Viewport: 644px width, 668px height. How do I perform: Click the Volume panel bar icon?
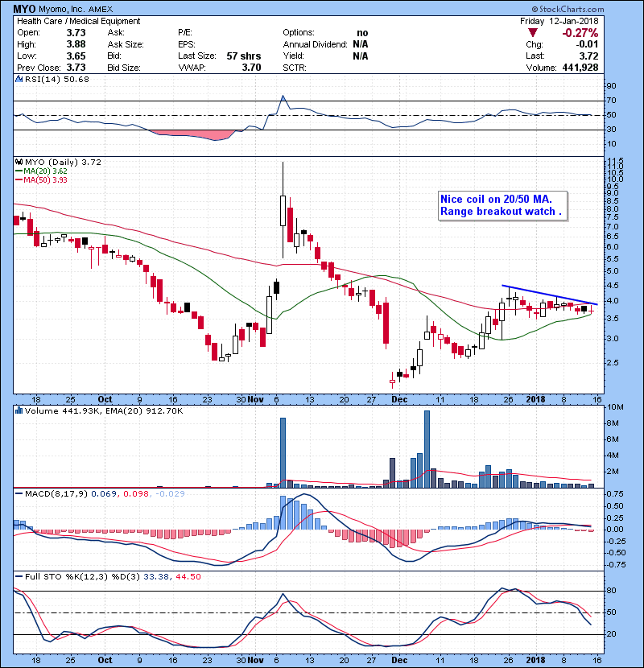(19, 410)
